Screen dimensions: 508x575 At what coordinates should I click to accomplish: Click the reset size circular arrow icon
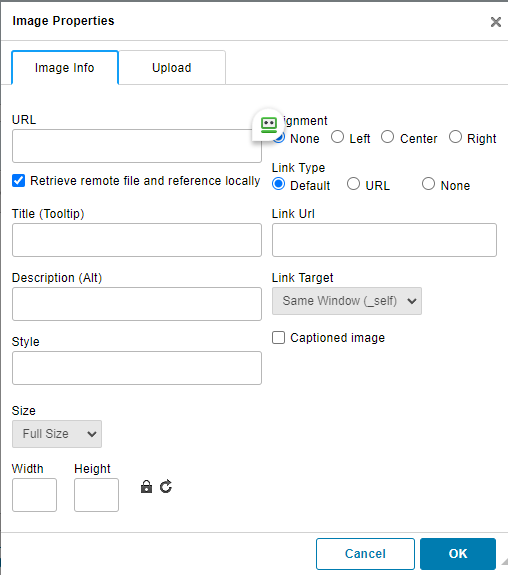[166, 487]
